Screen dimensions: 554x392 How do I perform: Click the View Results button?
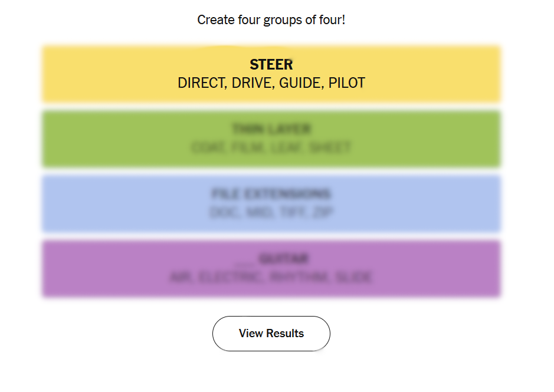click(x=271, y=334)
